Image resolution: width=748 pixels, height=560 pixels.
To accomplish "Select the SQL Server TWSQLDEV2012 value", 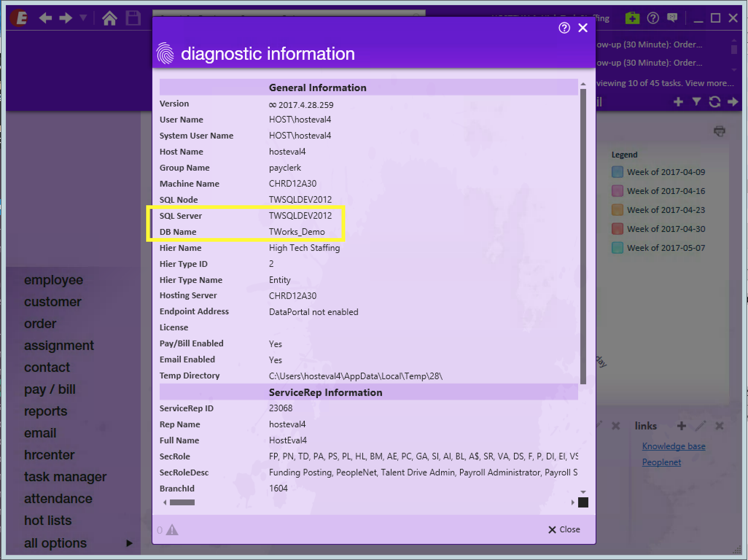I will tap(300, 216).
